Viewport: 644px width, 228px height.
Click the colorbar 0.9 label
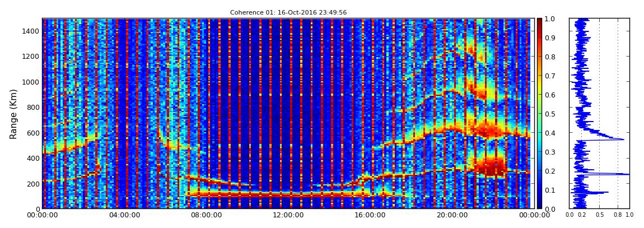[551, 38]
